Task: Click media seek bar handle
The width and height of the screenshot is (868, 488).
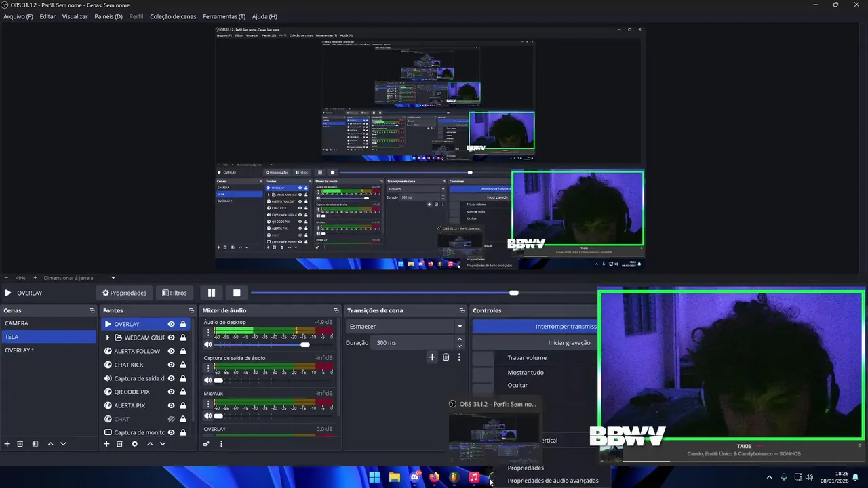Action: (x=514, y=293)
